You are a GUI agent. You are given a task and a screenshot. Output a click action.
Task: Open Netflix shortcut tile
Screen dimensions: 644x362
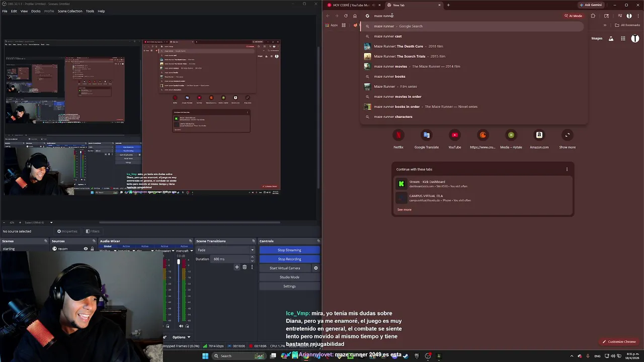point(398,139)
